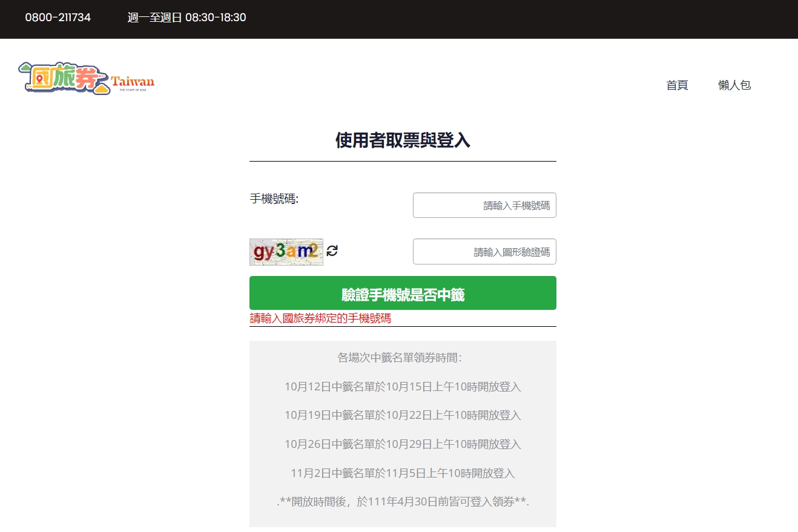This screenshot has width=798, height=532.
Task: Click the 111年4月30日前 deadline note
Action: 403,502
